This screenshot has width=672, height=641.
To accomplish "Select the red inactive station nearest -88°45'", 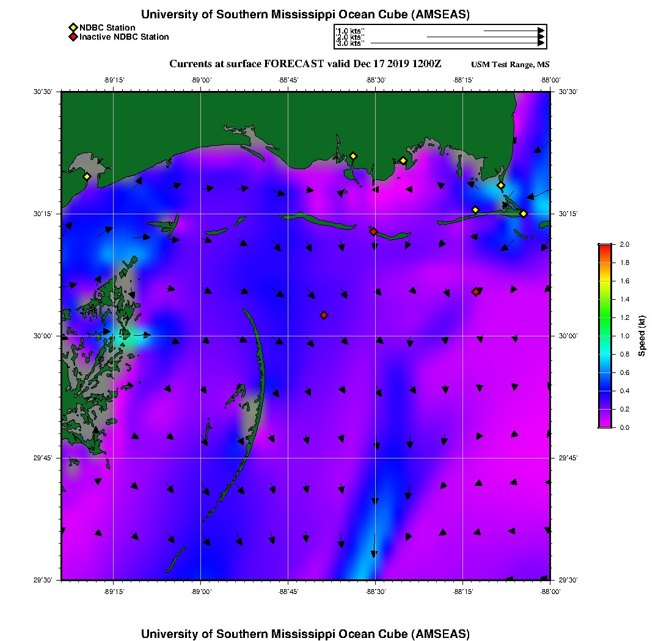I will click(x=324, y=315).
